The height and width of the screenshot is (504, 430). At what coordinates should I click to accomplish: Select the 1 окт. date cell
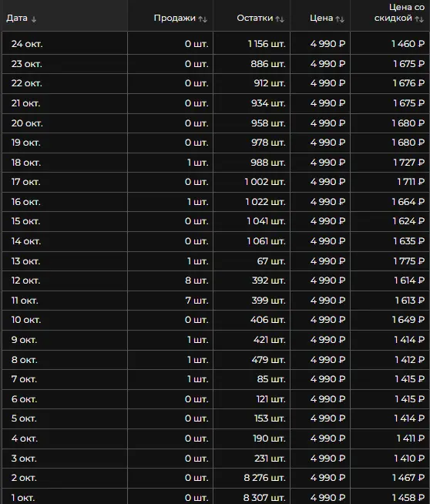tap(23, 498)
